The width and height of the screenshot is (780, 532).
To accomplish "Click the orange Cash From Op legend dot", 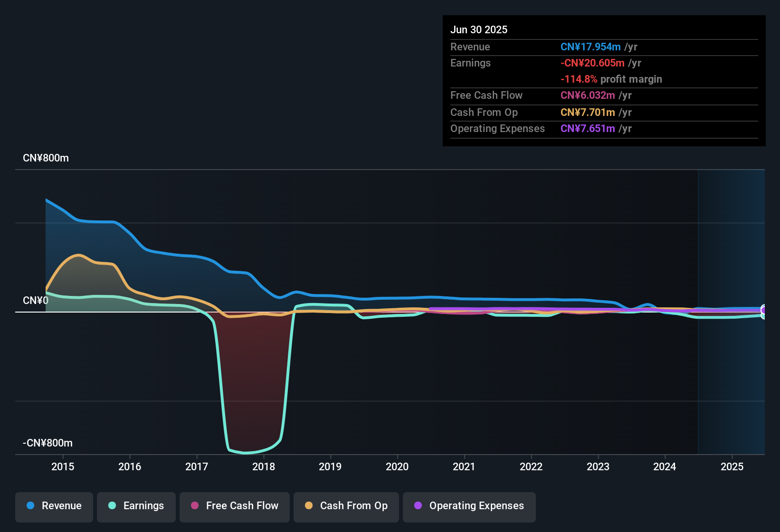I will coord(309,506).
